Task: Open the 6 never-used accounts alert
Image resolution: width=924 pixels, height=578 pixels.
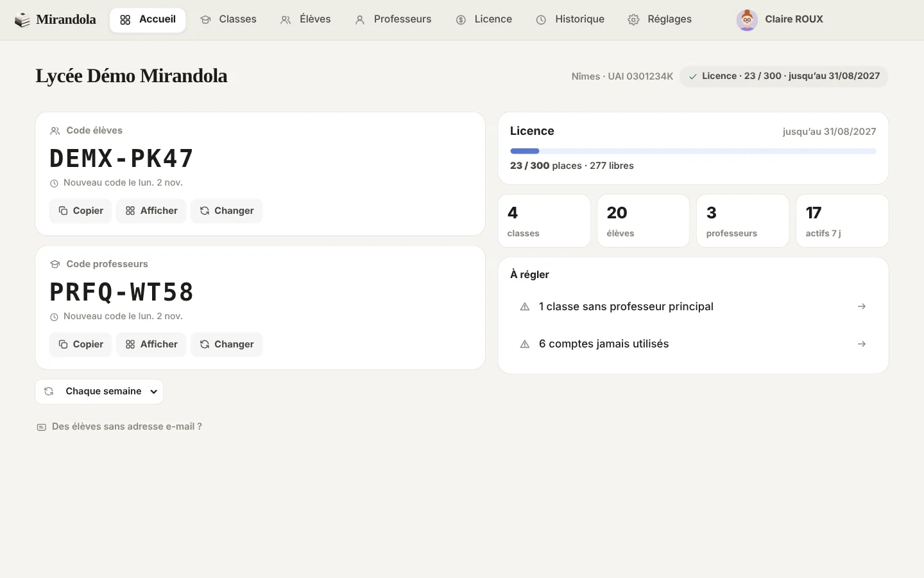Action: coord(693,344)
